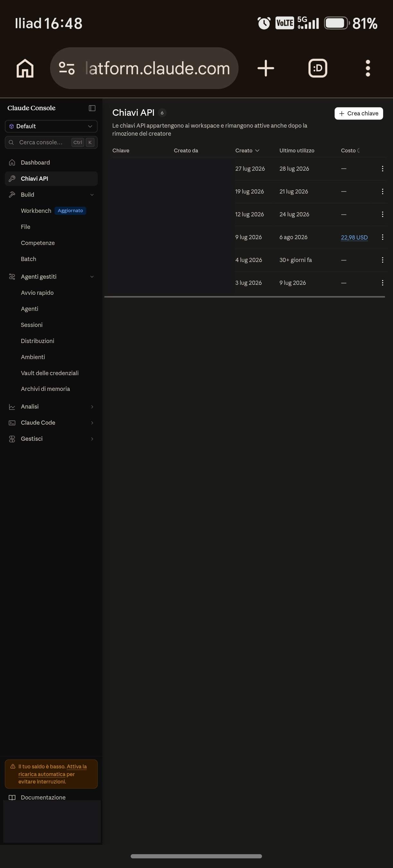Collapse the Agenti gestiti section chevron

92,277
